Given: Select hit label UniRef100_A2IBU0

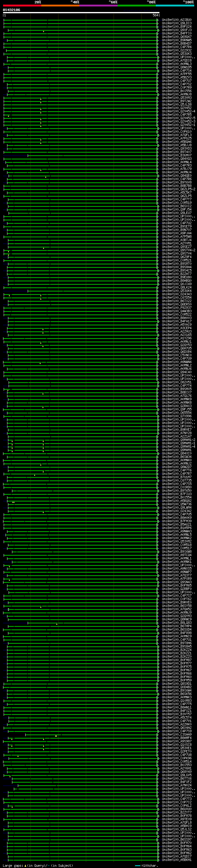Looking at the screenshot, I should pyautogui.click(x=177, y=20).
